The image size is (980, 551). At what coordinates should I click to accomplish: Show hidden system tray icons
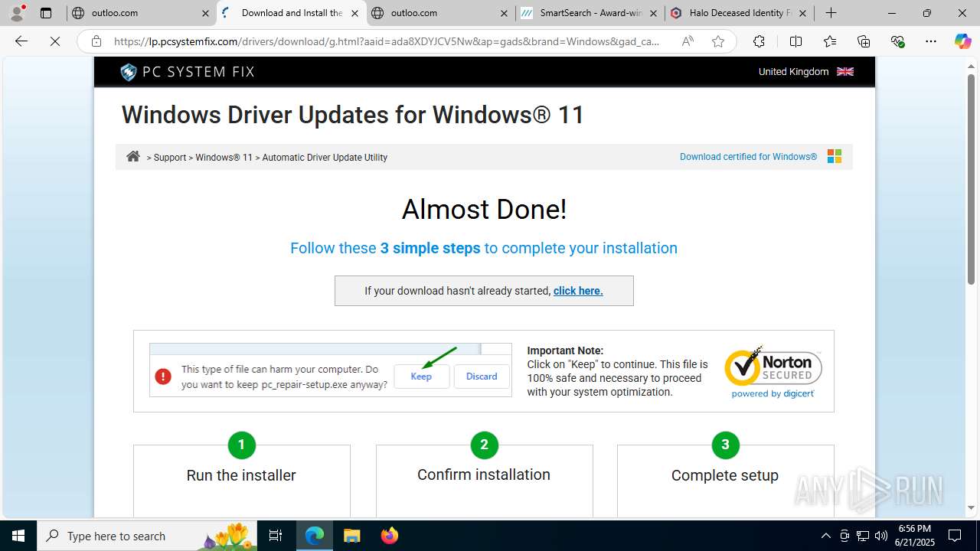click(x=825, y=536)
